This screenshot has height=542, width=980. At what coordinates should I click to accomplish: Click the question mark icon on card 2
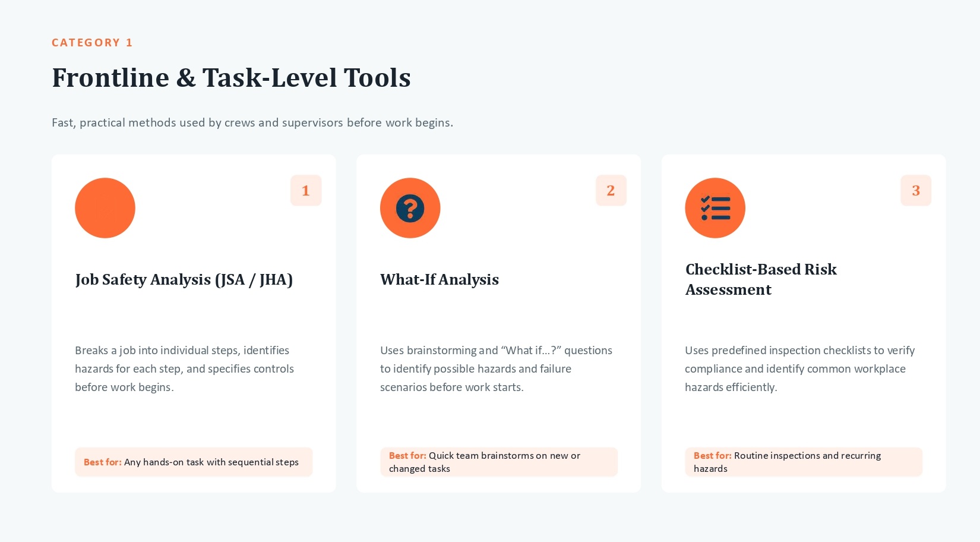[x=410, y=208]
